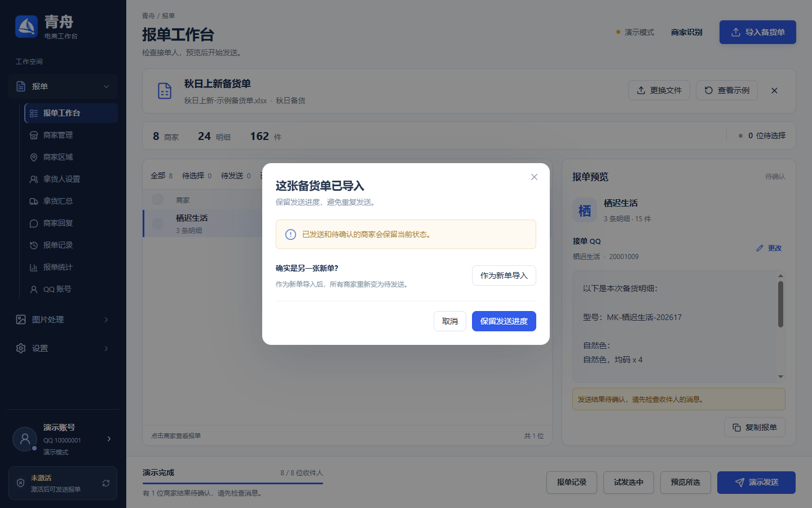Expand the 图片处理 sidebar group

[x=63, y=319]
